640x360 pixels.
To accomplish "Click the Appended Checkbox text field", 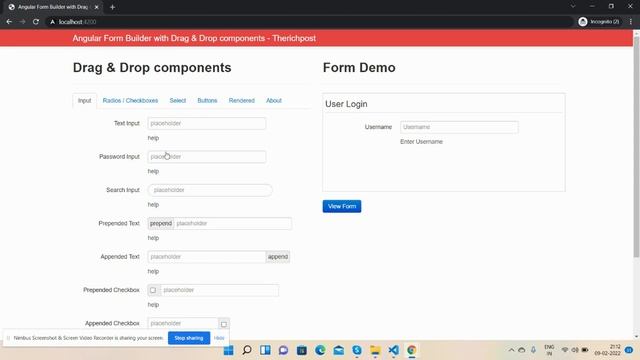I will click(183, 323).
